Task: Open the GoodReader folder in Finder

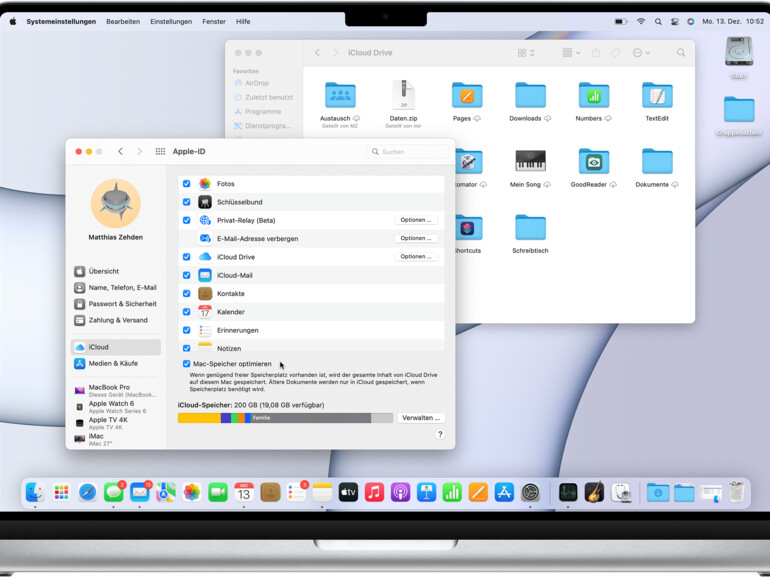Action: 594,161
